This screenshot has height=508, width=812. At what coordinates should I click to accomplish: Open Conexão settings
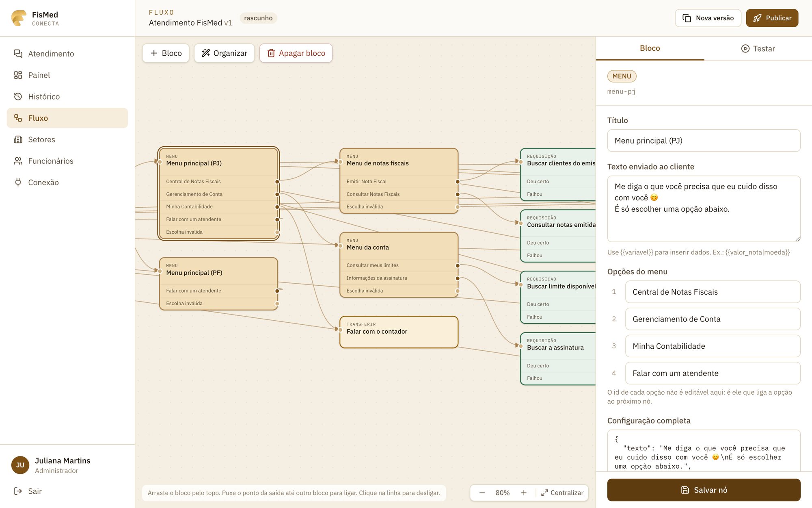(x=67, y=182)
